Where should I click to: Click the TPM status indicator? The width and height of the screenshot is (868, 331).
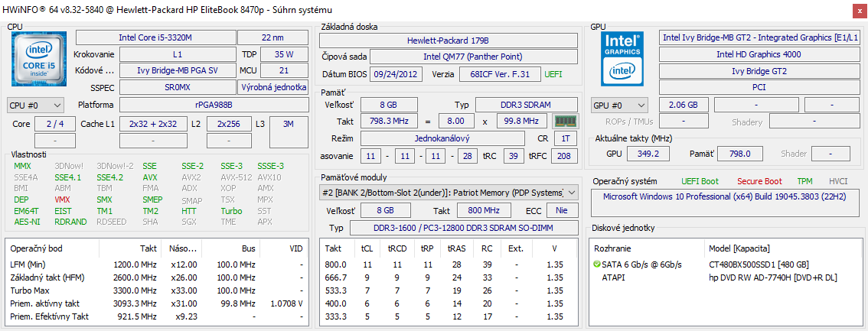(x=804, y=181)
